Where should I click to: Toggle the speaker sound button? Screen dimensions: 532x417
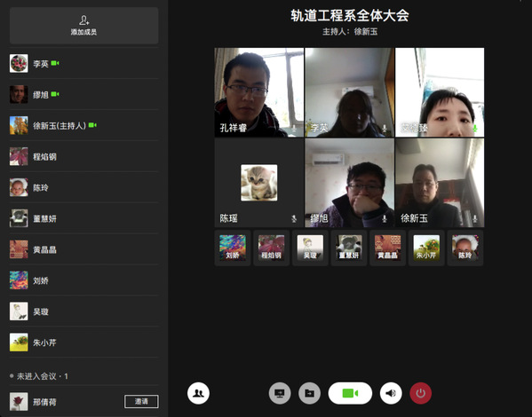391,393
